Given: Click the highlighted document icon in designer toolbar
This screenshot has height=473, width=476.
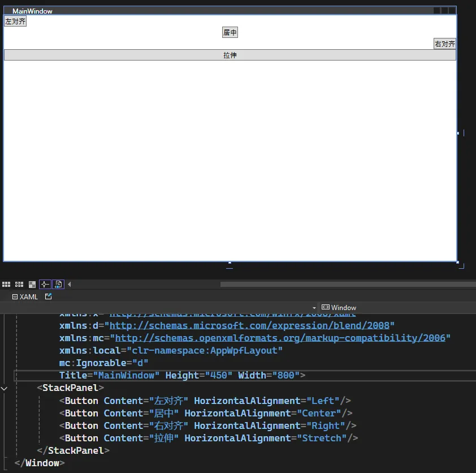Looking at the screenshot, I should [x=58, y=284].
